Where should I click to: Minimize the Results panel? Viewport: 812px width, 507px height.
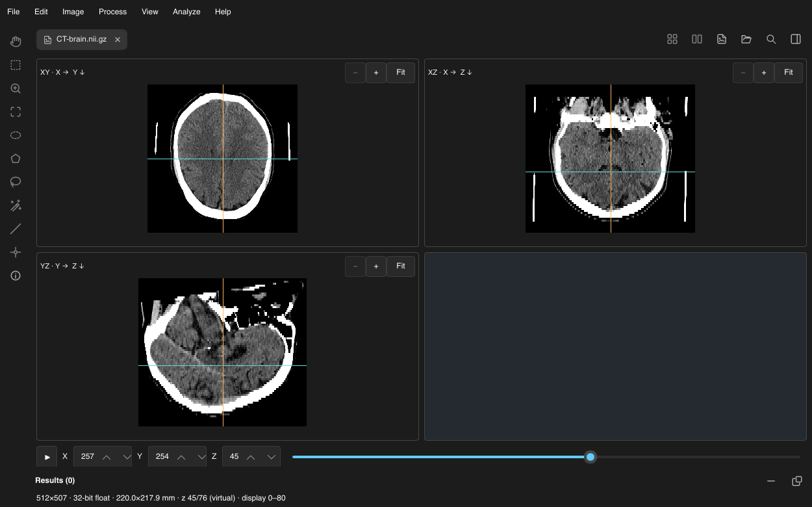[x=771, y=481]
